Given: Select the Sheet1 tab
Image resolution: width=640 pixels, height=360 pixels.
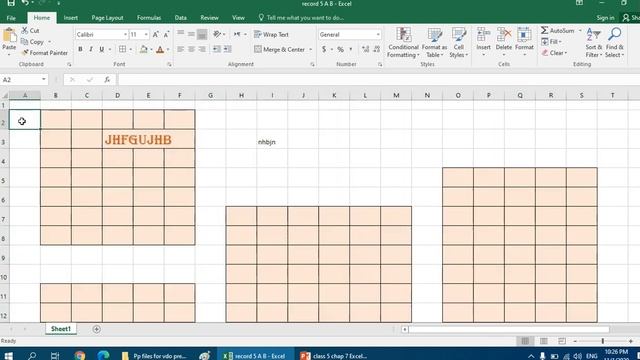Looking at the screenshot, I should pyautogui.click(x=61, y=329).
